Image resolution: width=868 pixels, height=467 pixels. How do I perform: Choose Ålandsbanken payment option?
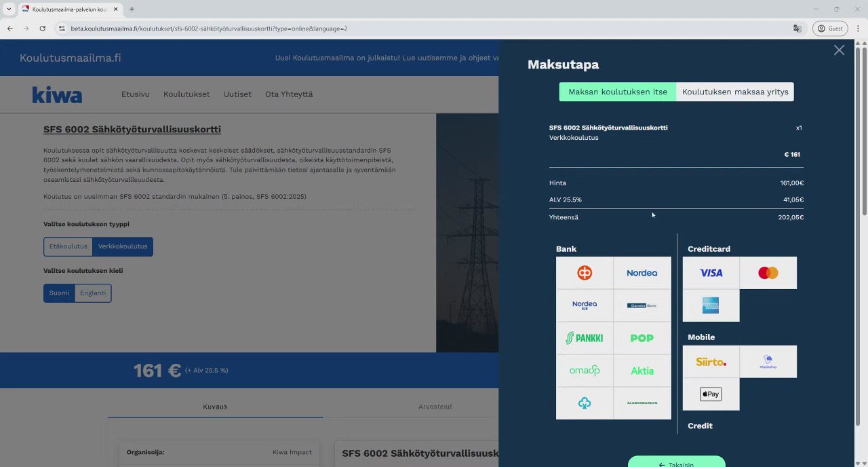point(642,403)
